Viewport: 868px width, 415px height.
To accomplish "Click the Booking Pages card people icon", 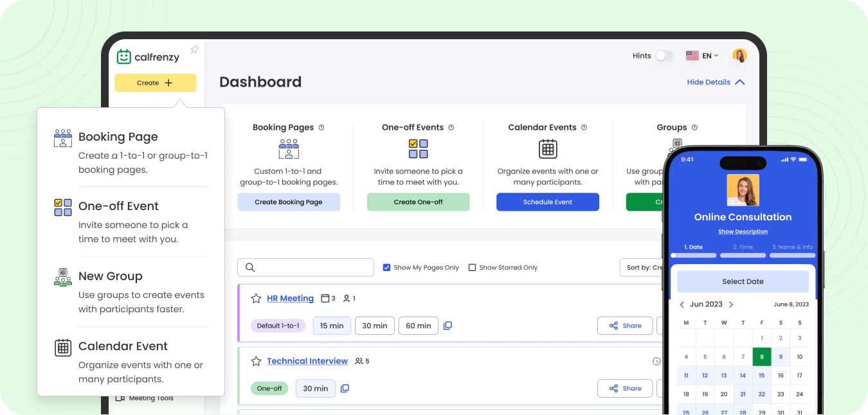I will 289,149.
